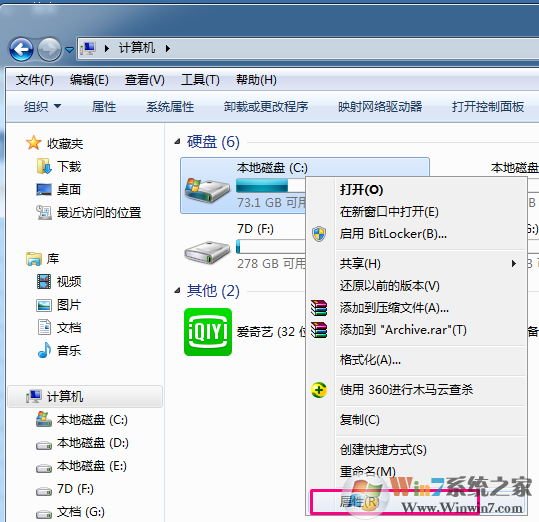Click the Favorites star icon in sidebar

click(x=33, y=143)
